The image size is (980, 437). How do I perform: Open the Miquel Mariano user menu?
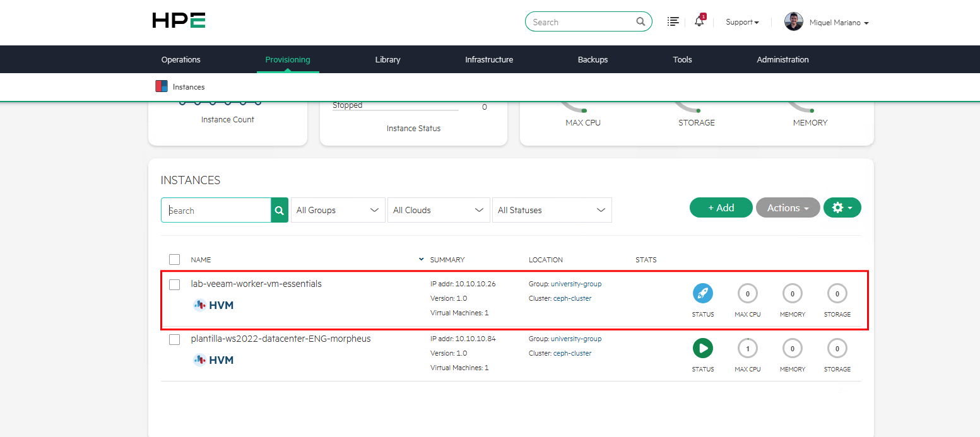tap(839, 23)
